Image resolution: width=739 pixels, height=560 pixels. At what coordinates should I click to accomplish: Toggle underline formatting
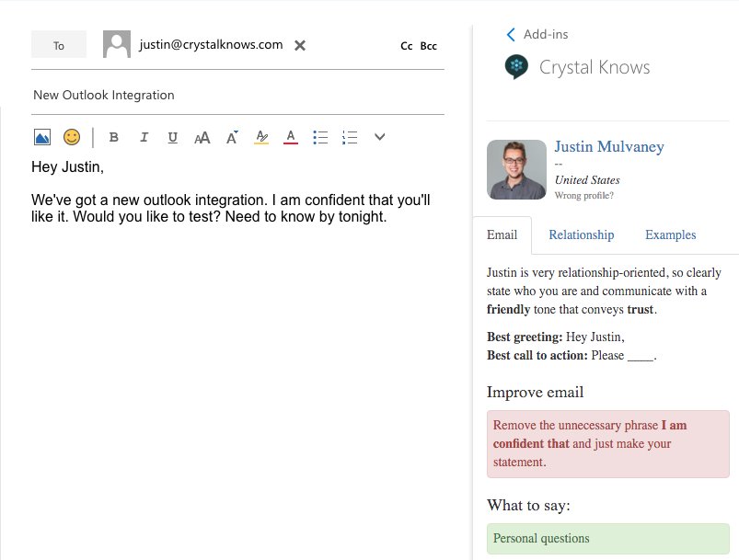tap(172, 138)
